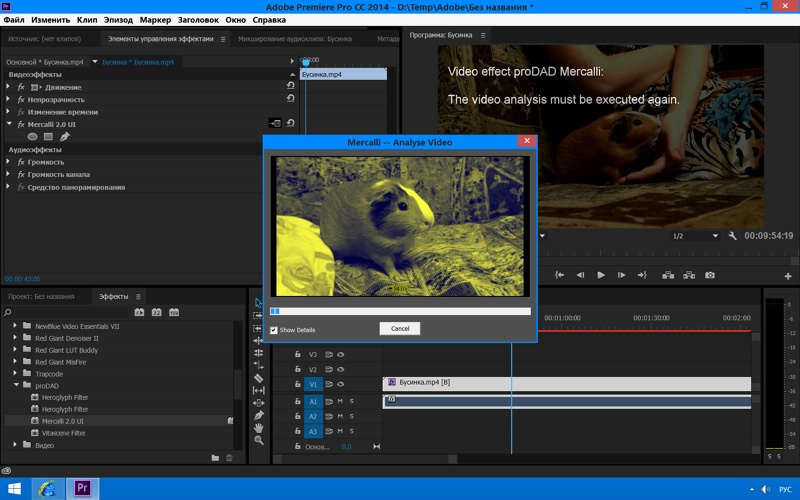Mute audio track A1
The image size is (800, 500).
click(340, 402)
